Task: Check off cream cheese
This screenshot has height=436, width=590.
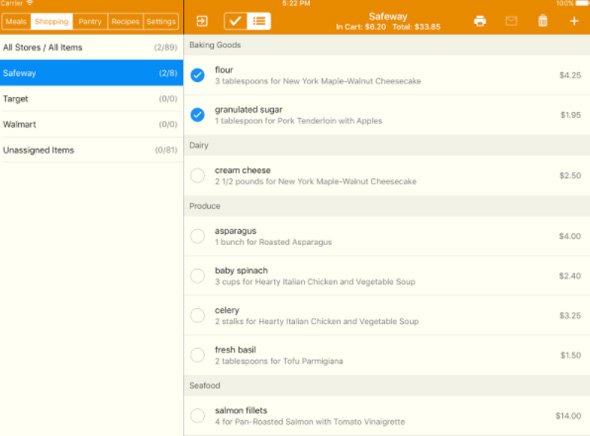Action: (x=198, y=176)
